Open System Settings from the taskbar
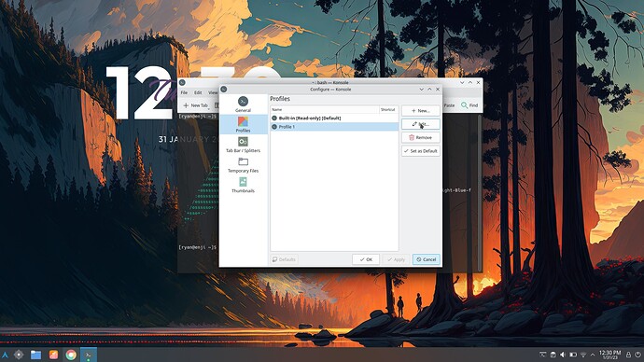 click(19, 355)
